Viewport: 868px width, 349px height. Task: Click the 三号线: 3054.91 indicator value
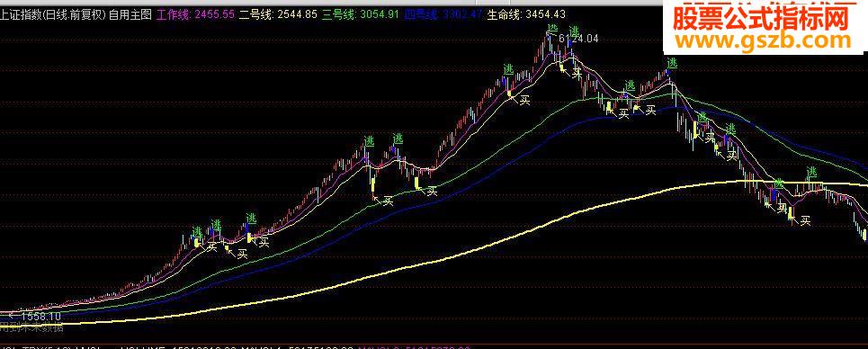click(x=361, y=14)
